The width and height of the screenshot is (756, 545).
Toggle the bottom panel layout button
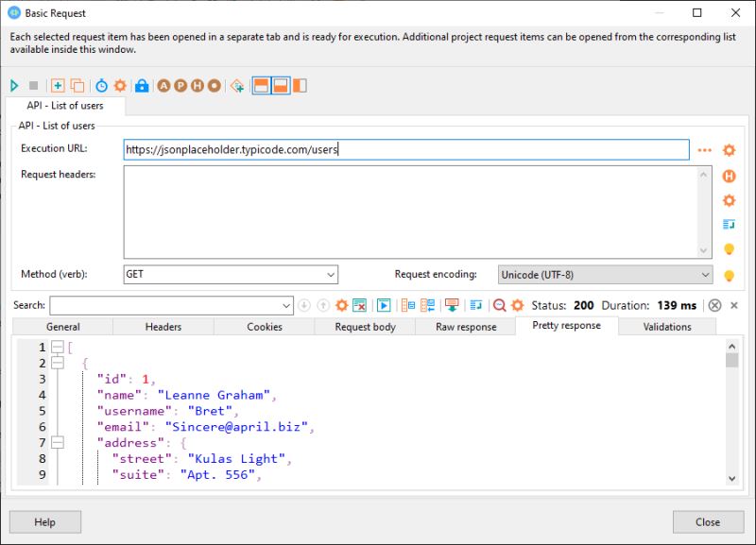pos(281,86)
